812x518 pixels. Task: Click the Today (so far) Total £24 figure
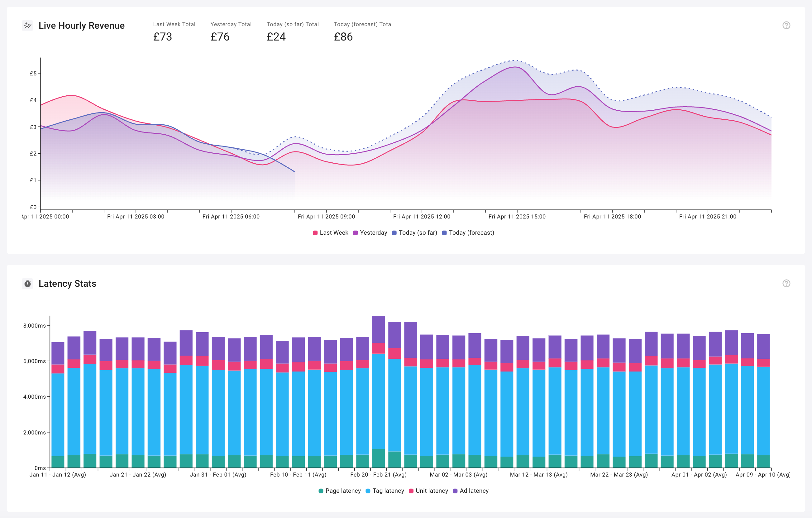(276, 36)
